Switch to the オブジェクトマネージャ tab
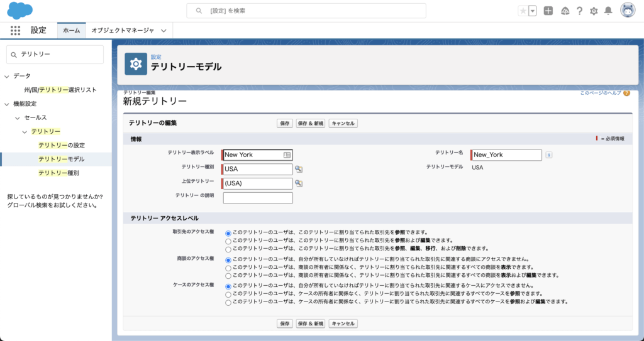Viewport: 644px width, 341px height. pos(123,31)
